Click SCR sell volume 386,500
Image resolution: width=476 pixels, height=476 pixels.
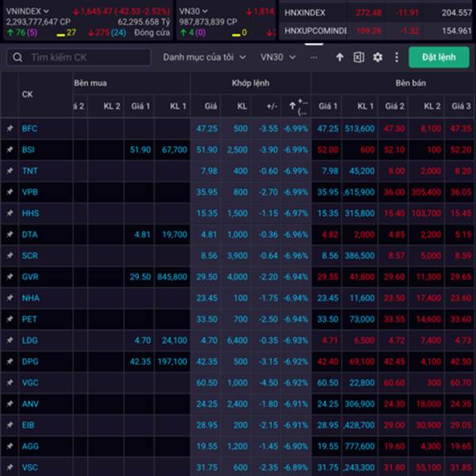(359, 255)
